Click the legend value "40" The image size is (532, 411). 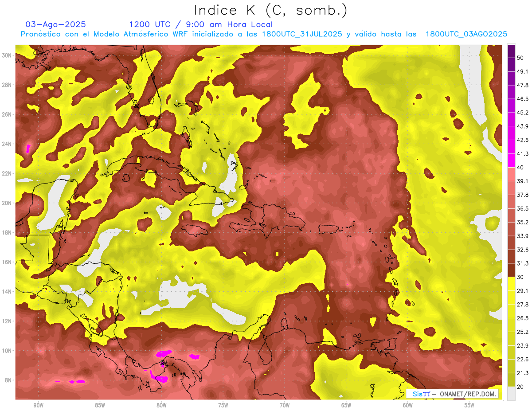(521, 168)
